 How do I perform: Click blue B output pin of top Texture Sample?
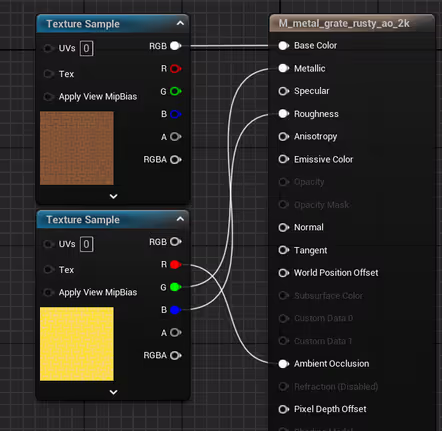pyautogui.click(x=176, y=114)
